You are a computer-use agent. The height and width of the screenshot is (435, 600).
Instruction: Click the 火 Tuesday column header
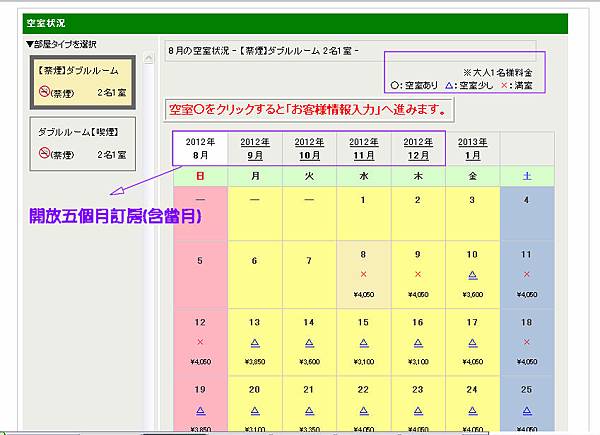[309, 176]
